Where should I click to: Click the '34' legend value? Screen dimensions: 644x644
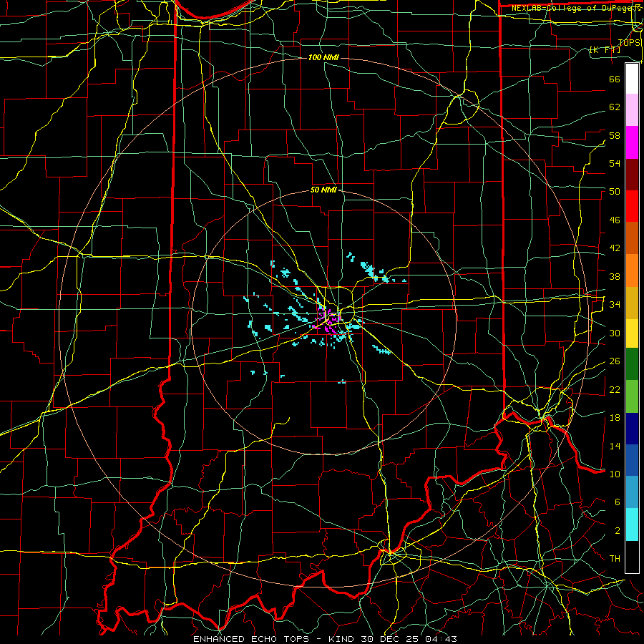(x=615, y=305)
